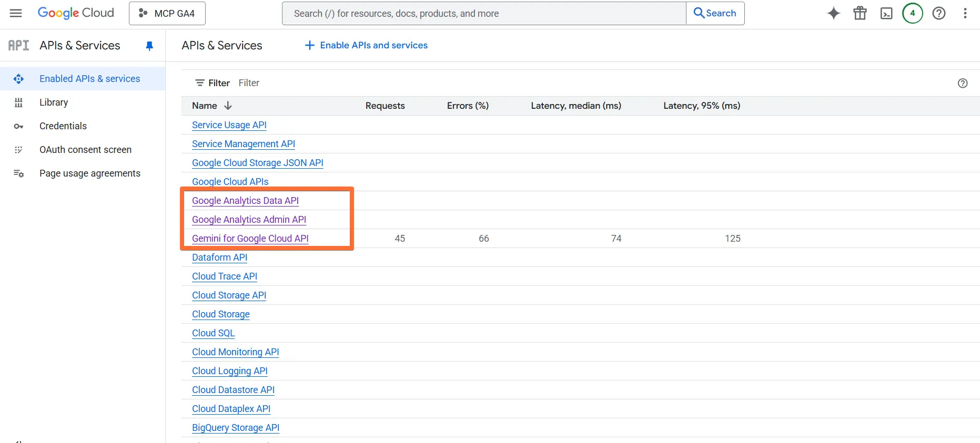Image resolution: width=980 pixels, height=443 pixels.
Task: Click the 125 latency value
Action: [x=733, y=239]
